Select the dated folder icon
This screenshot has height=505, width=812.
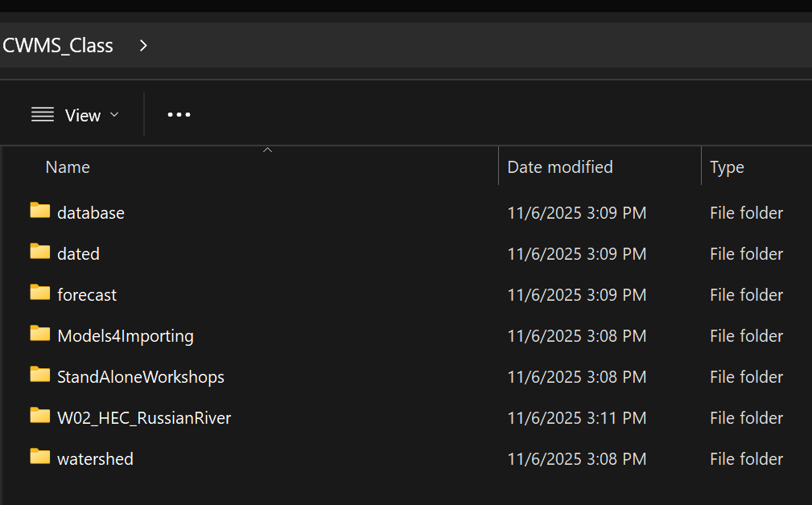tap(40, 252)
